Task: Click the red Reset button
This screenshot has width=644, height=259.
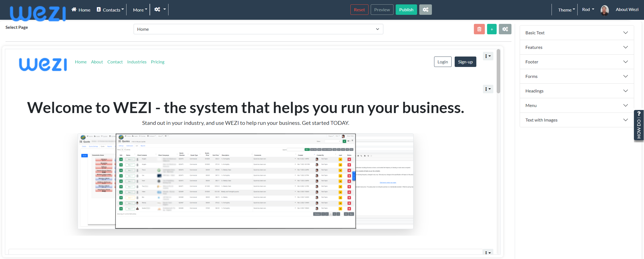Action: [359, 10]
